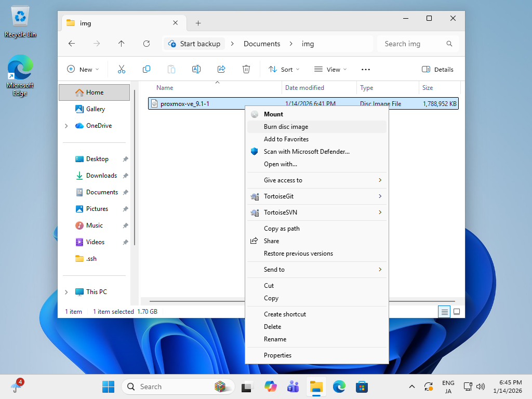Image resolution: width=532 pixels, height=399 pixels.
Task: Click the Share icon in toolbar
Action: (221, 69)
